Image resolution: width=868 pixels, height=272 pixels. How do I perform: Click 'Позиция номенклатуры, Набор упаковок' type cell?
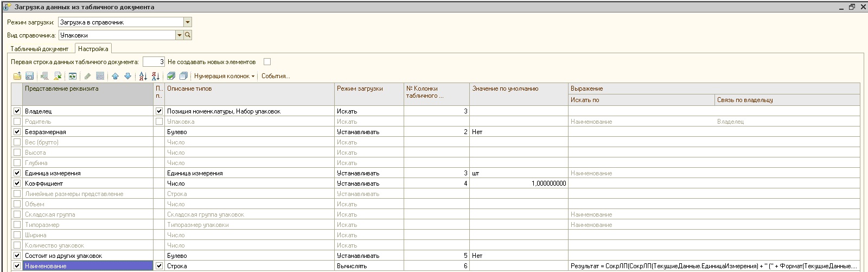250,111
